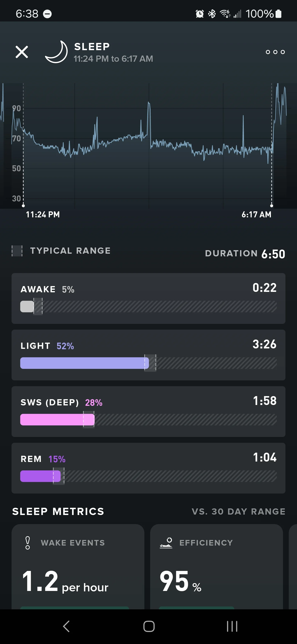Tap the Wake Events exclamation icon
The width and height of the screenshot is (297, 644).
(28, 543)
